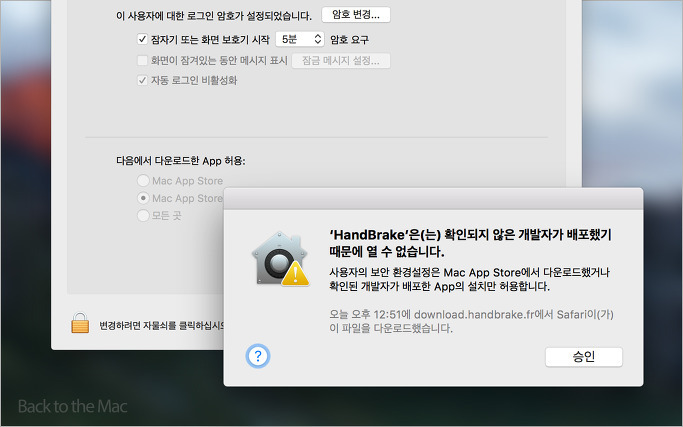Toggle 잠자기 또는 화면 보호기 시작 checkbox
Screen dimensions: 683x427
pyautogui.click(x=142, y=39)
